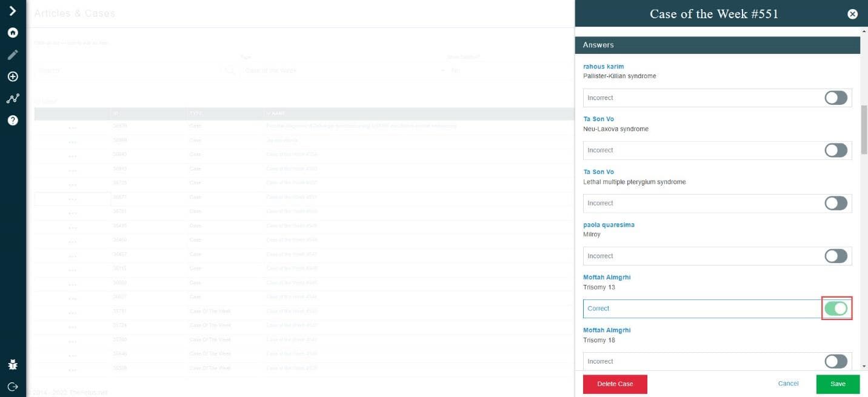Open rahous karim user profile link
The height and width of the screenshot is (397, 868).
coord(603,66)
